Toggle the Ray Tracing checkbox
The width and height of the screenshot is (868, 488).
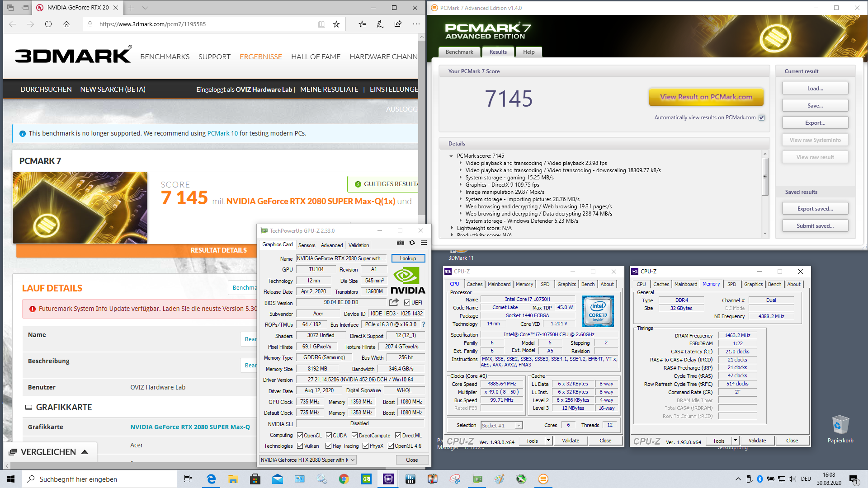tap(328, 446)
